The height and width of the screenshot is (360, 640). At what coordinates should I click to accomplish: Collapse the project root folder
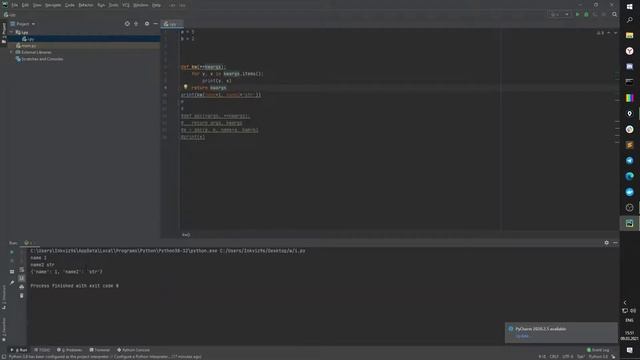(x=11, y=32)
